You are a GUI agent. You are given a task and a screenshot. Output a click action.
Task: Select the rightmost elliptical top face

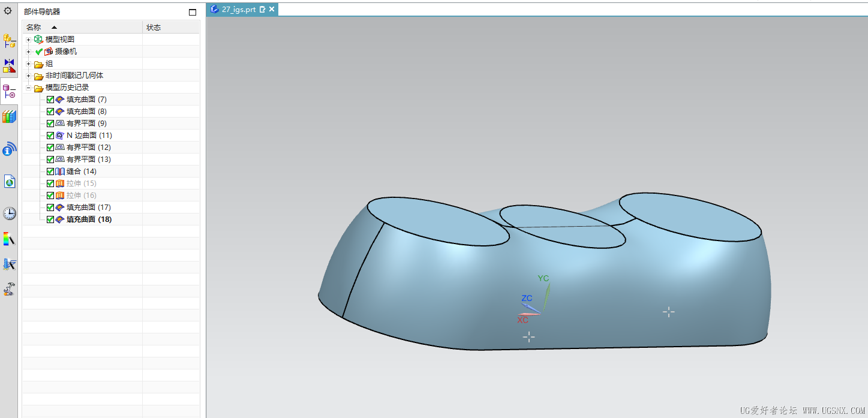[690, 217]
